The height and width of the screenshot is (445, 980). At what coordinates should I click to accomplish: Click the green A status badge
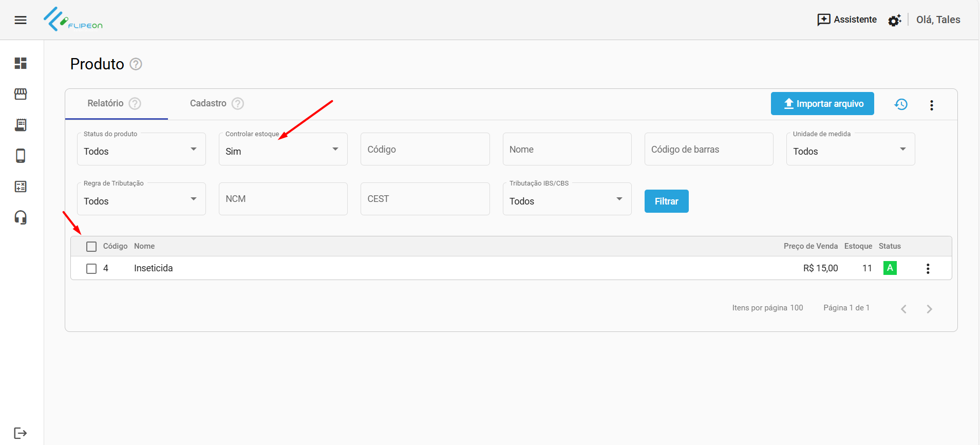pos(890,268)
